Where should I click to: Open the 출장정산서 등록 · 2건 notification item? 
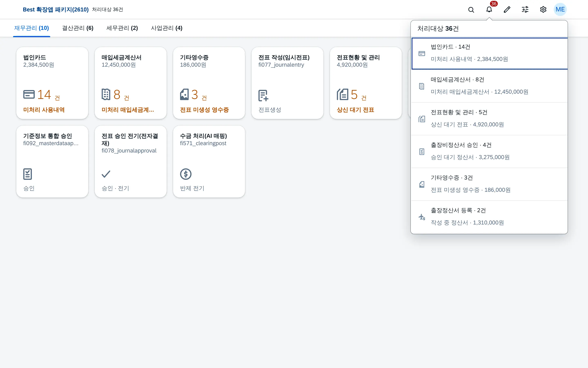click(489, 217)
